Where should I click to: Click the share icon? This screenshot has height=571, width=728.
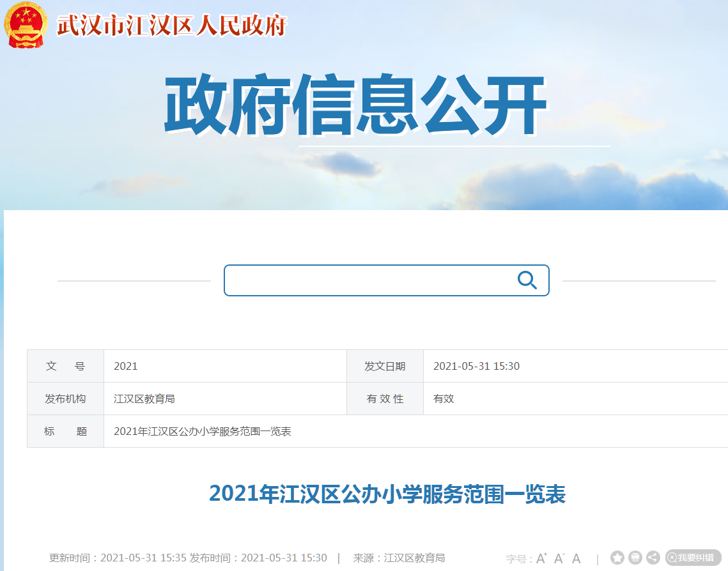click(x=653, y=557)
